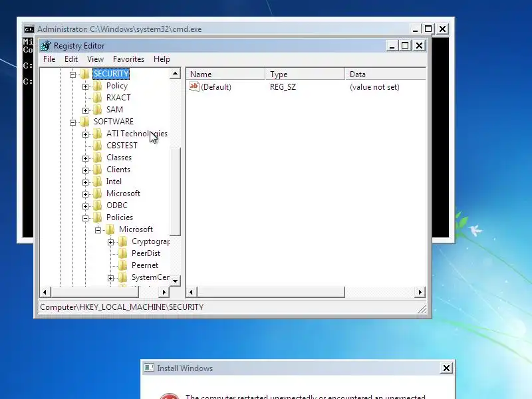Click the SOFTWARE folder icon
Image resolution: width=532 pixels, height=399 pixels.
point(85,122)
